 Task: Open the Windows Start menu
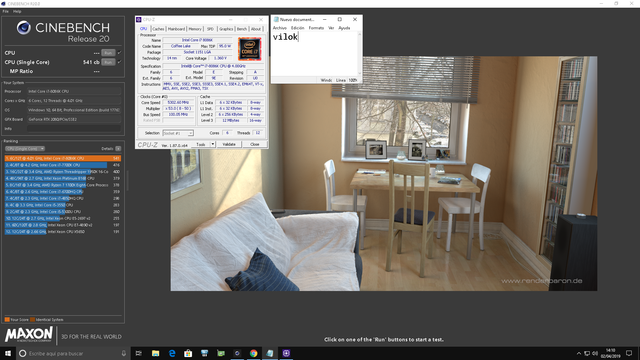pyautogui.click(x=8, y=353)
